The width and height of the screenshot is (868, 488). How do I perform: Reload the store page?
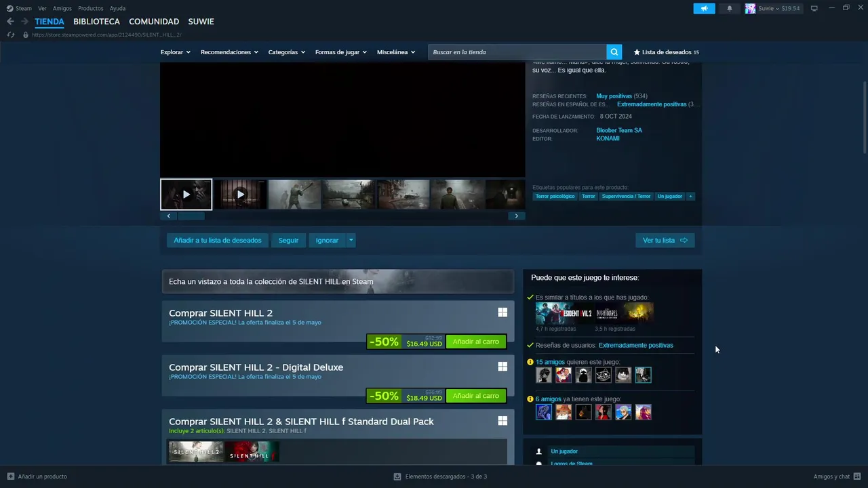(x=10, y=35)
